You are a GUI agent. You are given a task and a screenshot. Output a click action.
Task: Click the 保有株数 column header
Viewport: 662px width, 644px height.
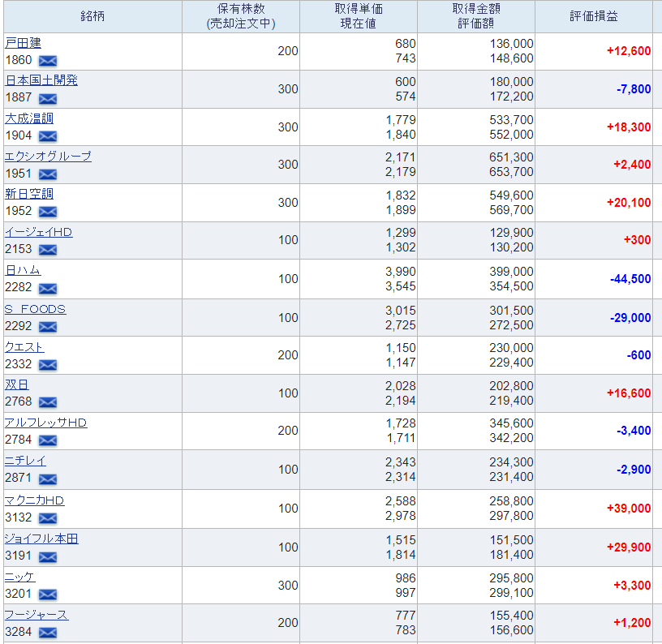pos(241,16)
